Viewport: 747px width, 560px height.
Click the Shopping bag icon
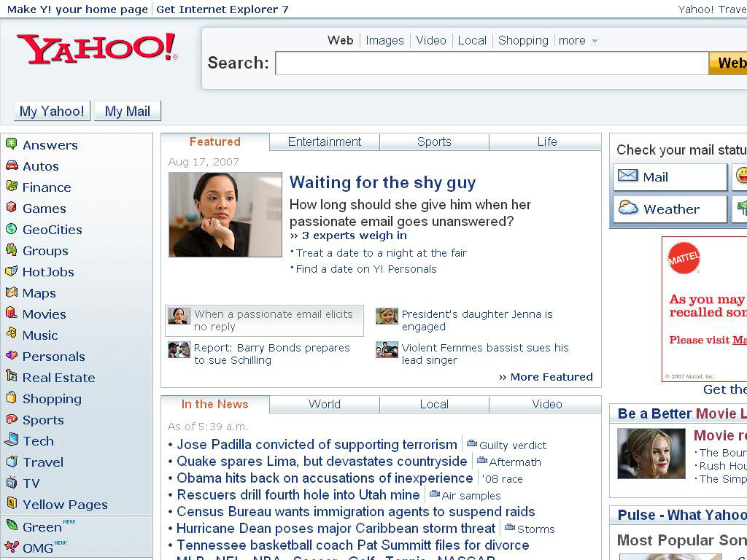point(12,397)
